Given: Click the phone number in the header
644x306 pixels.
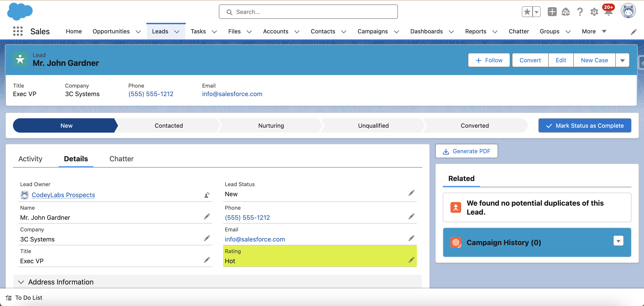Looking at the screenshot, I should pos(151,94).
